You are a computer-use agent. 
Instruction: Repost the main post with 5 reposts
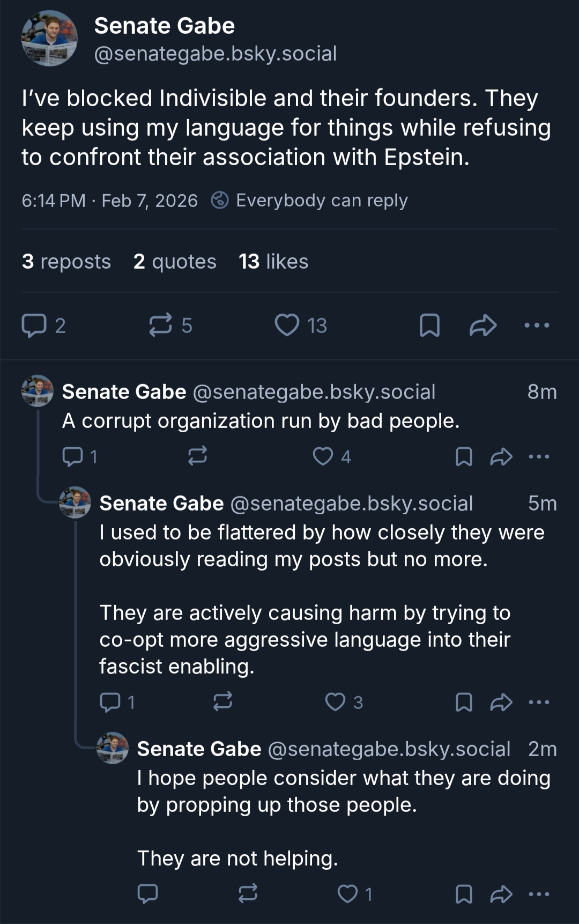pyautogui.click(x=160, y=326)
